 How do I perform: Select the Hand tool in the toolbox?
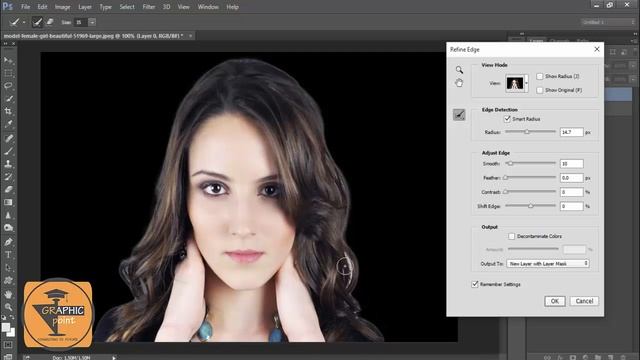point(8,294)
